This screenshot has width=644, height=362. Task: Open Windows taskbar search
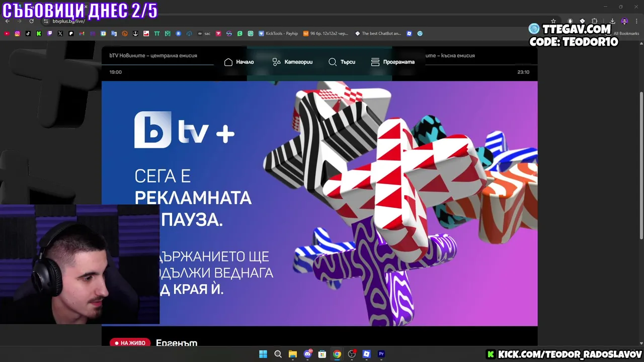click(x=278, y=354)
